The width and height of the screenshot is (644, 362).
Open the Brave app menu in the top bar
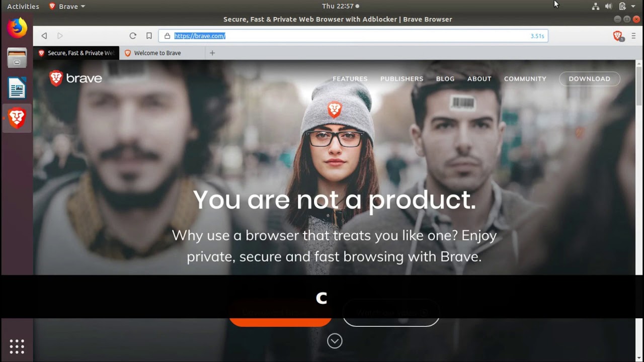tap(67, 7)
